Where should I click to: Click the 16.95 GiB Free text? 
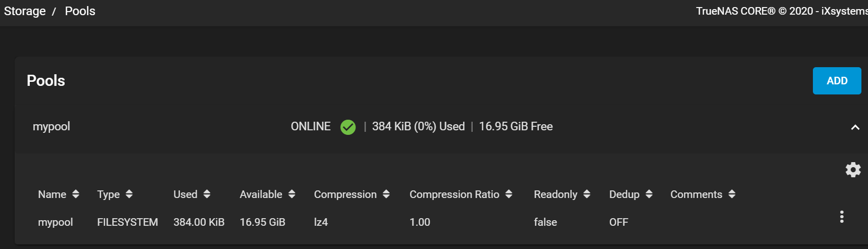click(516, 126)
